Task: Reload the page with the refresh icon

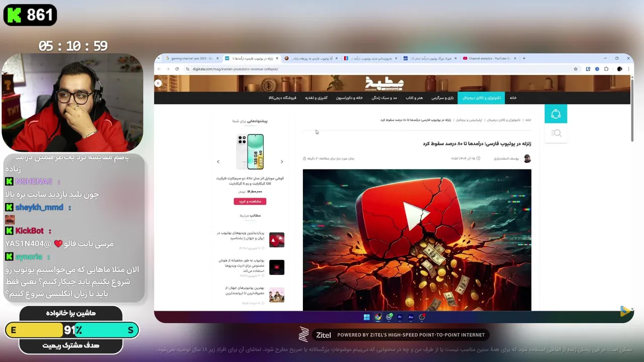Action: point(177,69)
